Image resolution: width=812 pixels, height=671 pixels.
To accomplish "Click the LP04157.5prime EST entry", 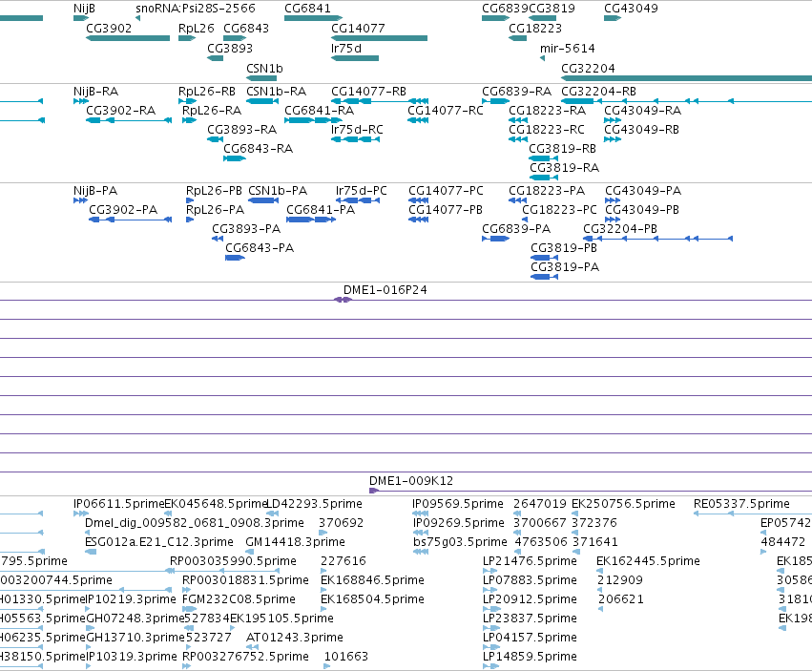I will pos(491,647).
